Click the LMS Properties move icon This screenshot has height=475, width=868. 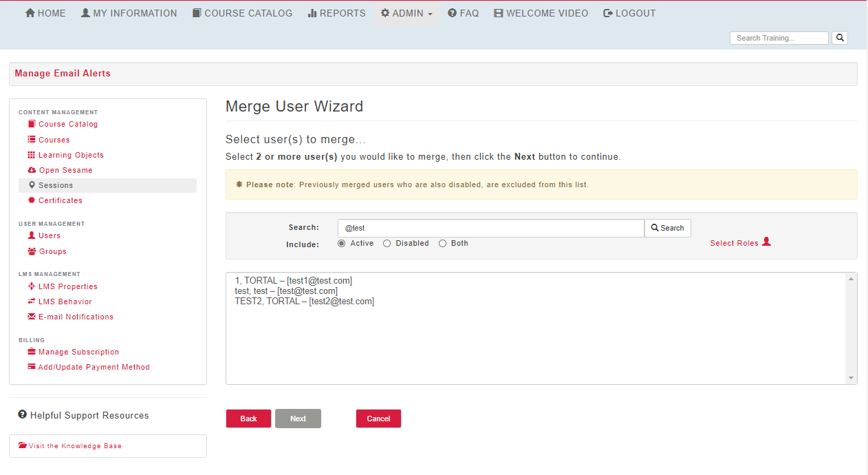tap(32, 286)
